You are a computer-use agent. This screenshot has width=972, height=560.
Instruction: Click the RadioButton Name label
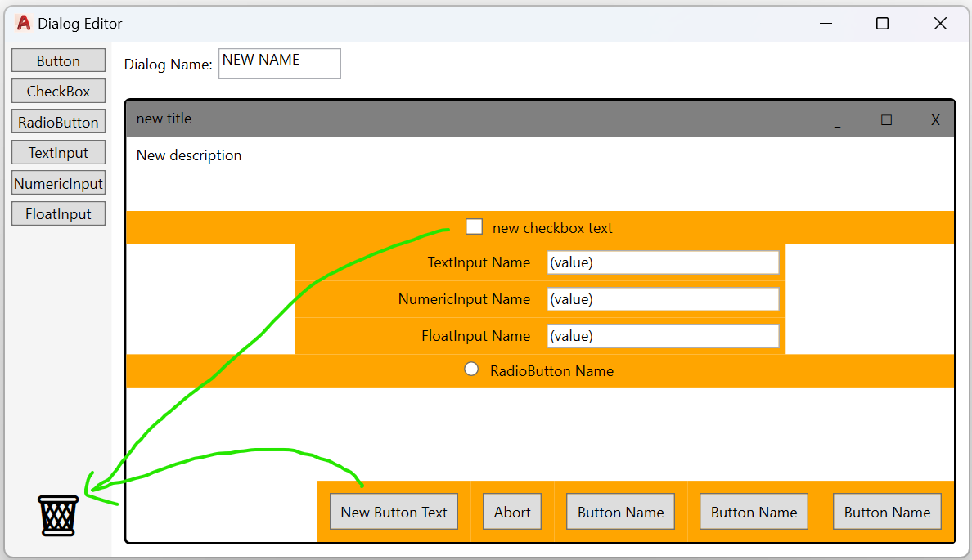tap(551, 371)
